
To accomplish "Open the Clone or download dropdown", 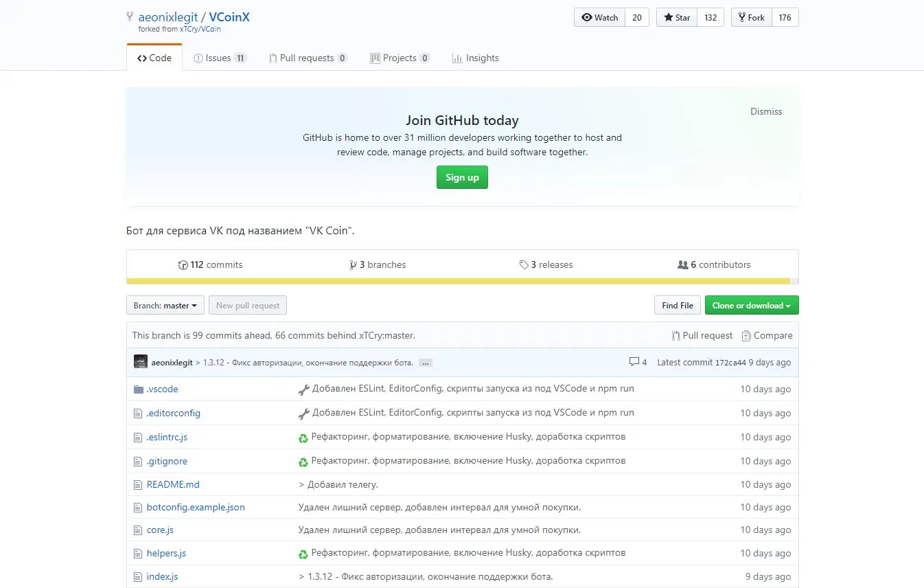I will [752, 306].
